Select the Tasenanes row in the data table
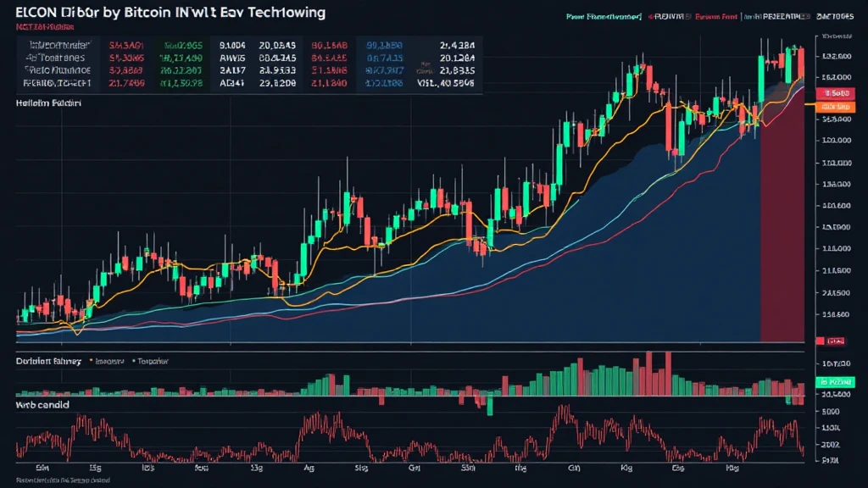Viewport: 868px width, 488px height. [x=53, y=58]
